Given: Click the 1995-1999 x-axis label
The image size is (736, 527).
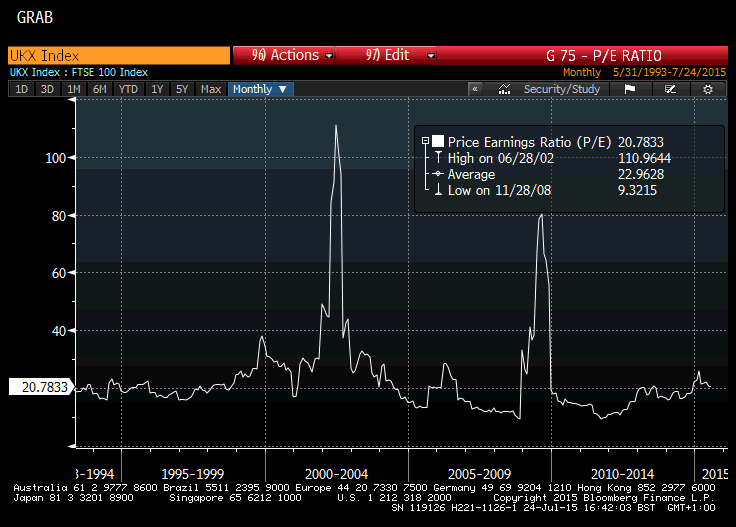Looking at the screenshot, I should coord(192,474).
